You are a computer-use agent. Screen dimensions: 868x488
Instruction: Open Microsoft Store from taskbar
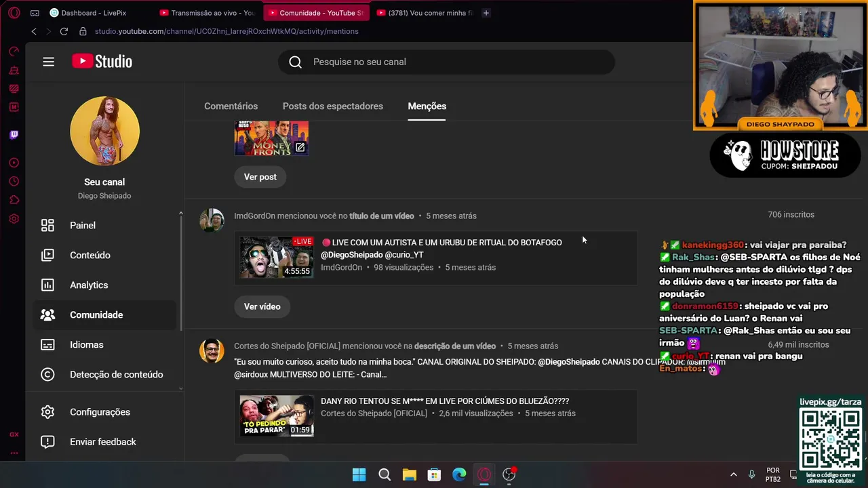tap(435, 474)
